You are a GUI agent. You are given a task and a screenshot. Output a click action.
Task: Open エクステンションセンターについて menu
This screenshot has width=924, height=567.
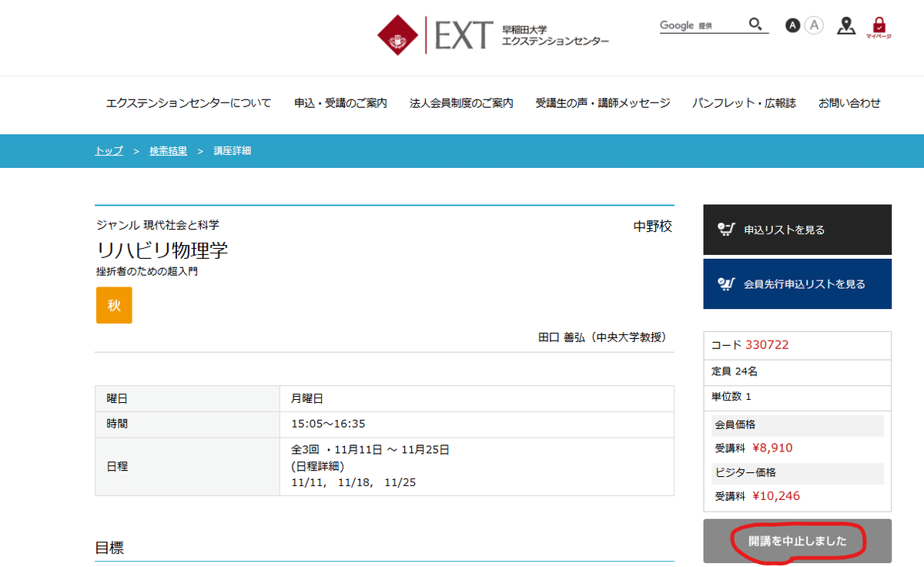click(x=189, y=103)
